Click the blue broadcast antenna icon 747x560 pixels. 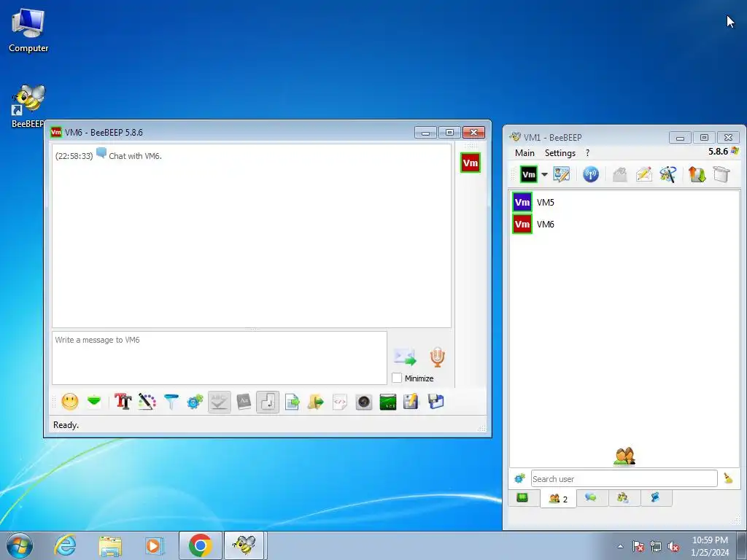(591, 174)
